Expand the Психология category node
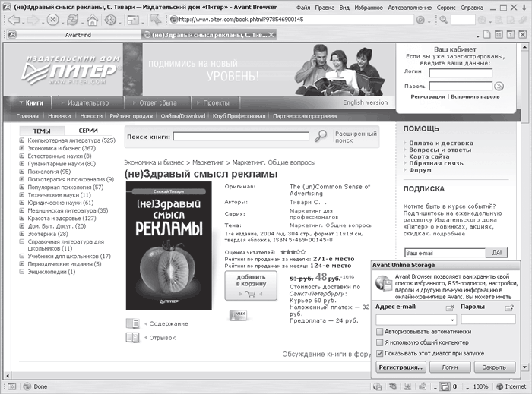 (22, 172)
